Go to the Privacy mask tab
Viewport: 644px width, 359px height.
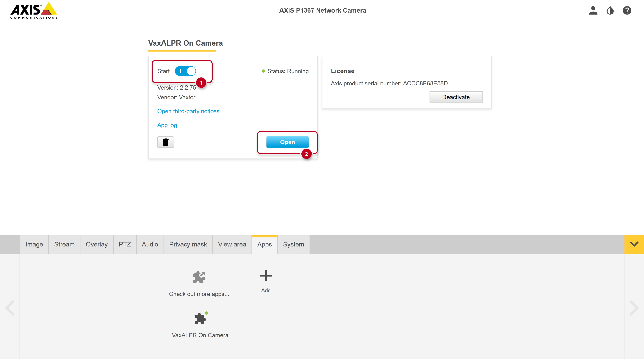188,244
